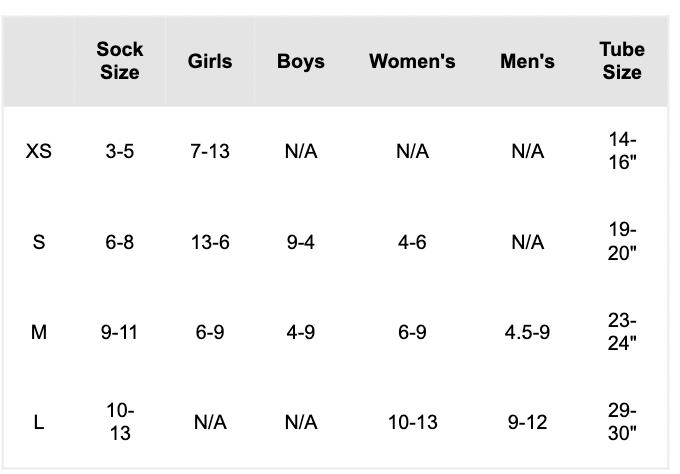Click the 9-12 men's size cell

[x=527, y=422]
